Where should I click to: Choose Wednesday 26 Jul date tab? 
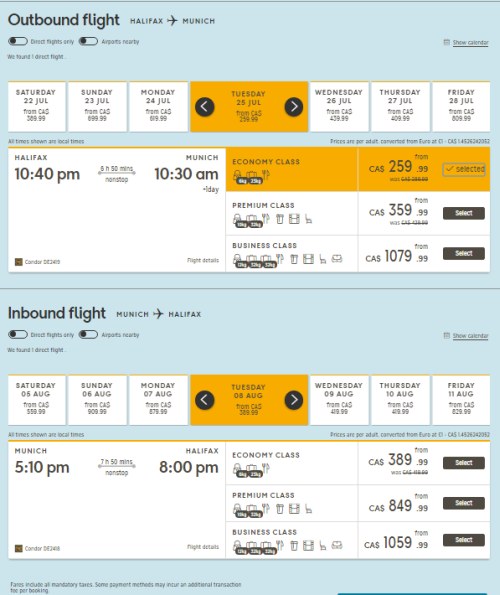339,106
